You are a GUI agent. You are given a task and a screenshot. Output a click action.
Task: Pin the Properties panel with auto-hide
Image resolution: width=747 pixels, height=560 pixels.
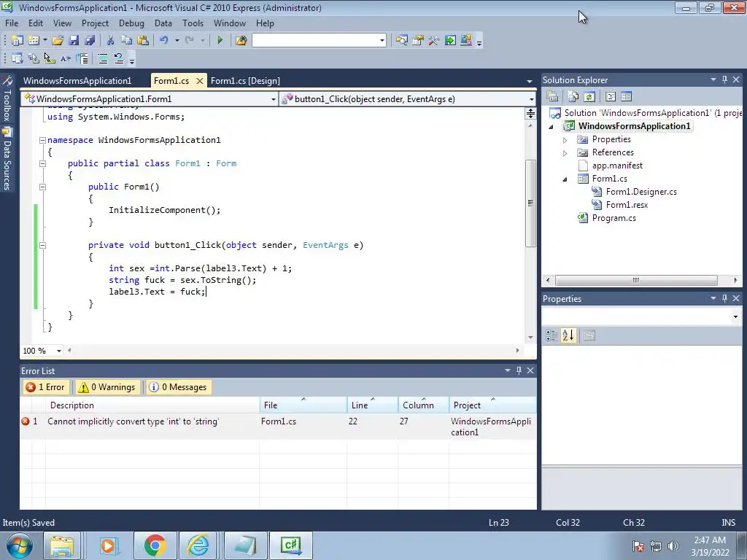724,298
